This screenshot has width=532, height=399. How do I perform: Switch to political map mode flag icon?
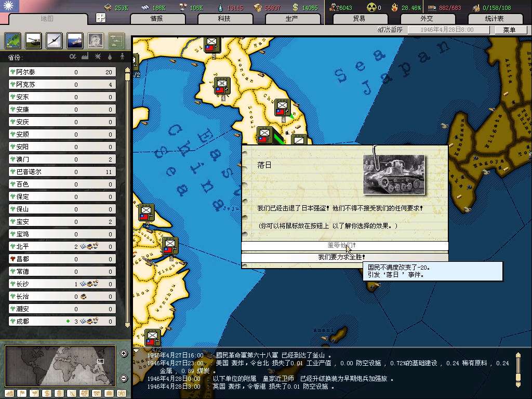point(22,394)
